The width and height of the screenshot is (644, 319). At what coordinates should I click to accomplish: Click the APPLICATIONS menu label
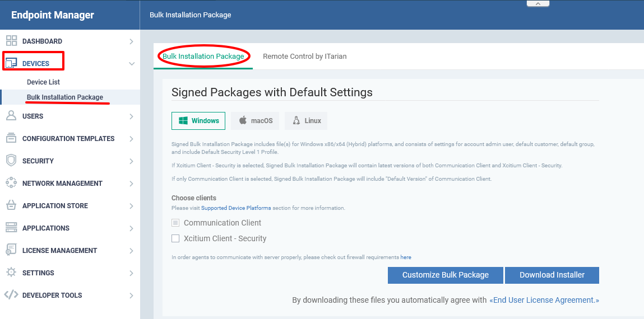(45, 228)
